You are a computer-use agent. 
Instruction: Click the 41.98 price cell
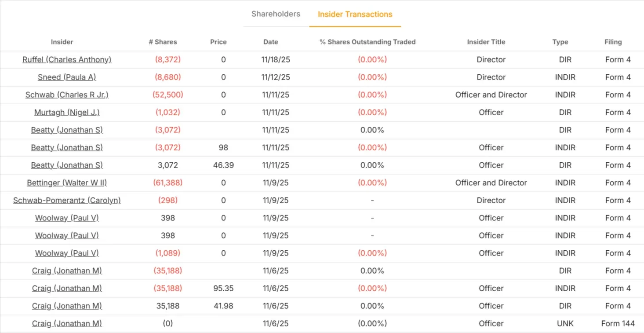[x=223, y=306]
